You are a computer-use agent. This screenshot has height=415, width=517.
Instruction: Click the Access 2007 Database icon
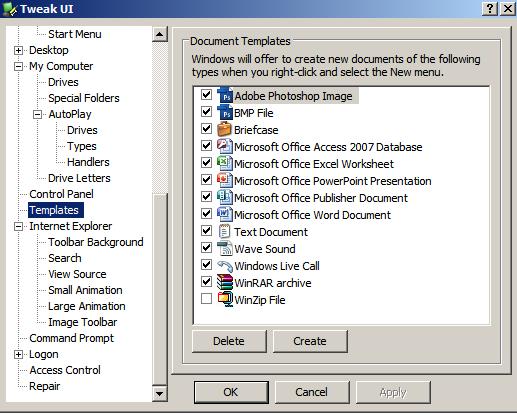coord(225,147)
